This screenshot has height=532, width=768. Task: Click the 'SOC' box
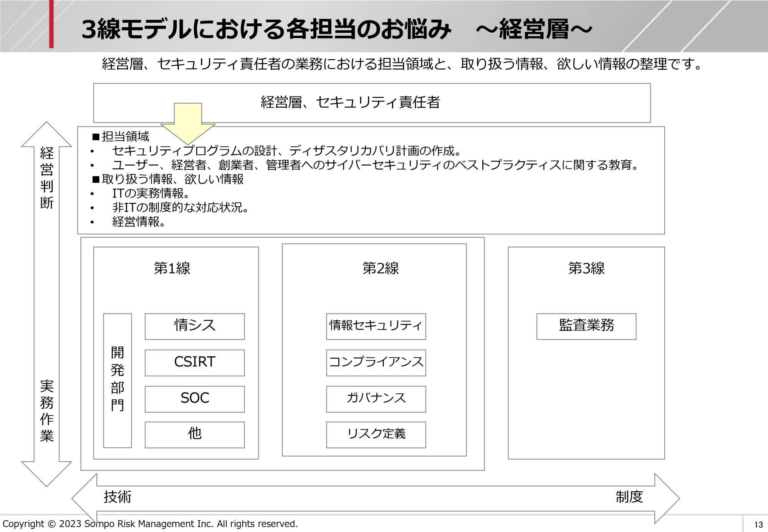pyautogui.click(x=195, y=399)
